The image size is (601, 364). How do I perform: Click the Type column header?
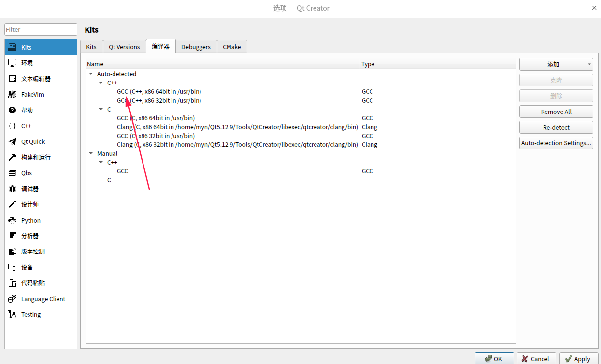(x=438, y=64)
